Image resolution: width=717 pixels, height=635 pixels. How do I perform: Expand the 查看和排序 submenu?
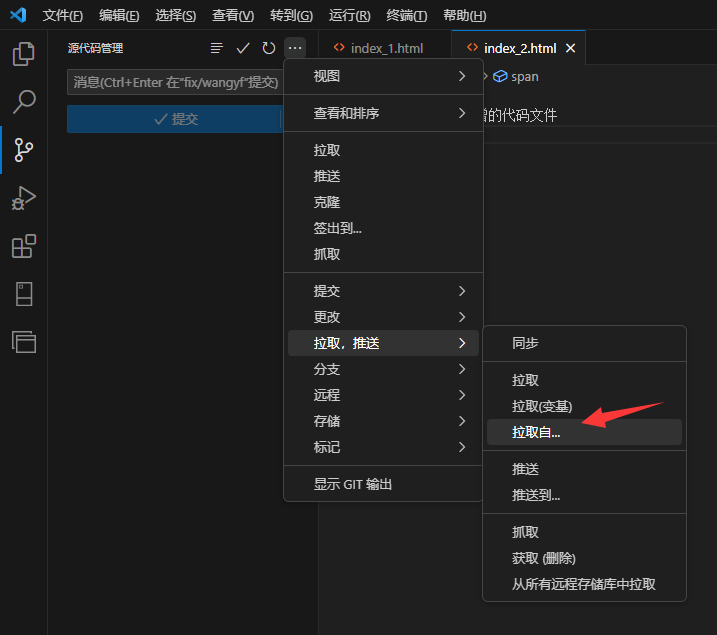point(383,113)
